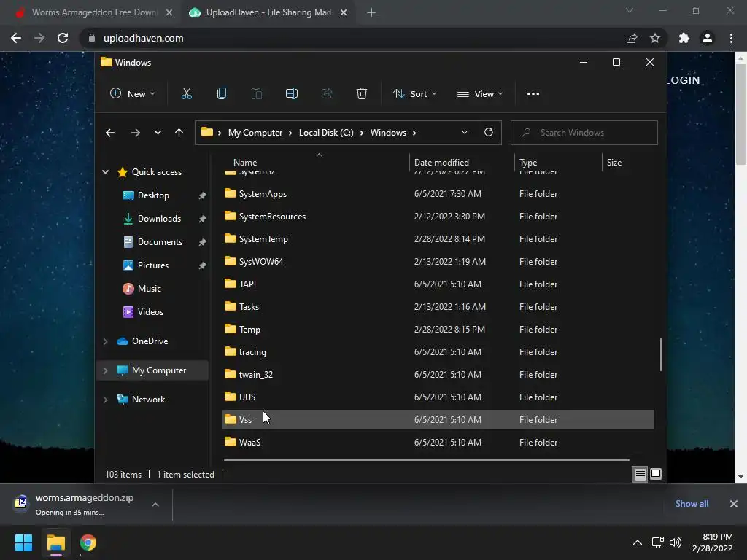Select Videos in navigation pane

point(150,312)
